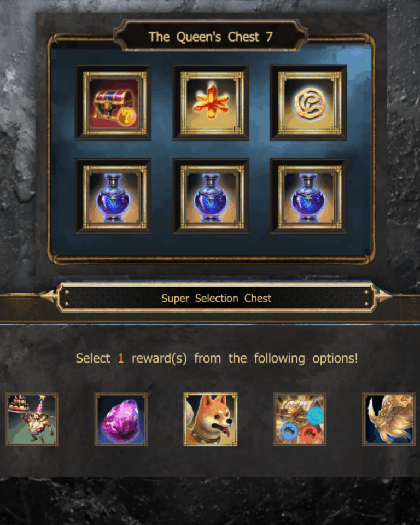Select the treasure chest with question mark
420x525 pixels.
coord(114,103)
